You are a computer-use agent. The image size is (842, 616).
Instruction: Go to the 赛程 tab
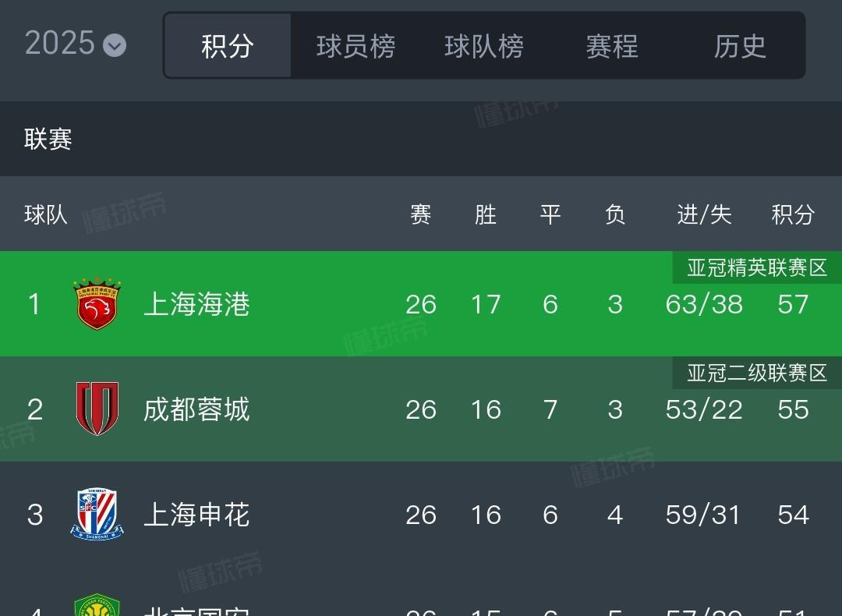(x=612, y=46)
